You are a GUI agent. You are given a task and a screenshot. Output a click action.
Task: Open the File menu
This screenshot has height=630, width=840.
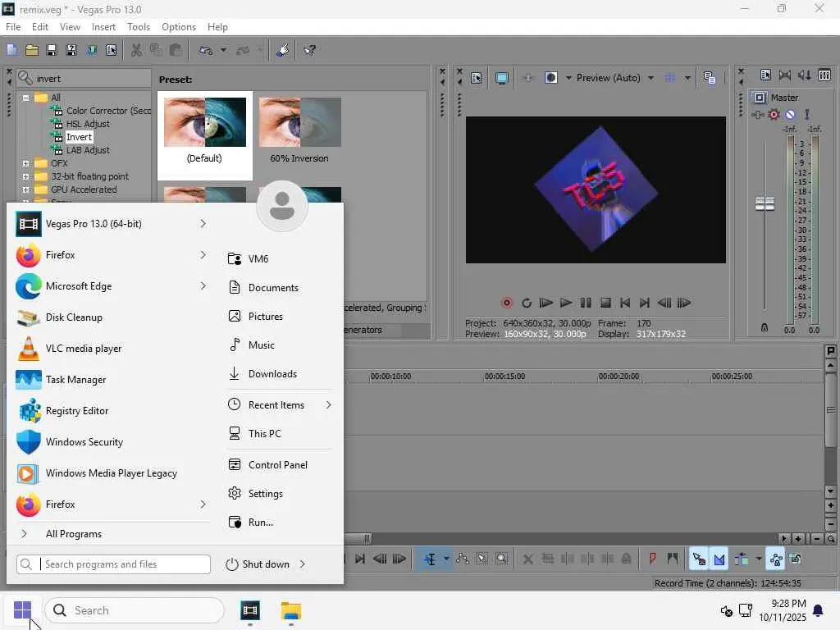(x=13, y=27)
